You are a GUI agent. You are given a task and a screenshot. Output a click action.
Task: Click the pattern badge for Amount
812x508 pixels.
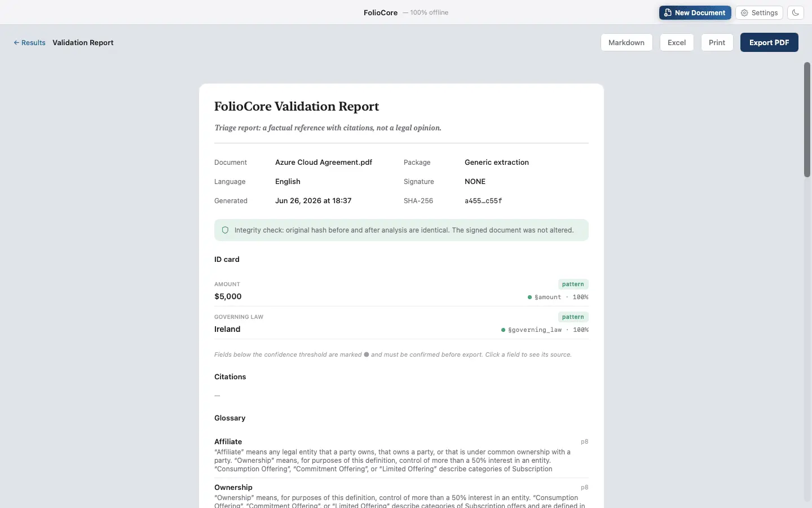tap(573, 284)
